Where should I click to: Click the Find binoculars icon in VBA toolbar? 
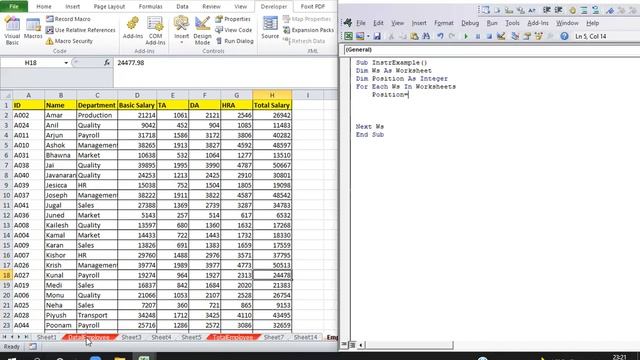tap(426, 36)
